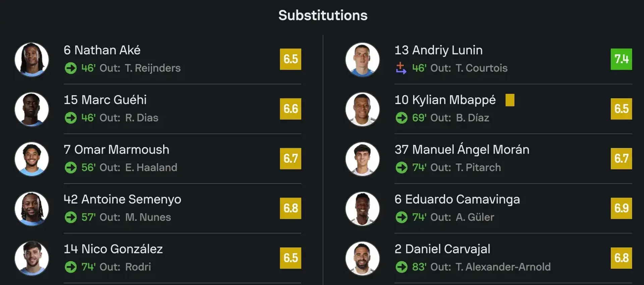Open Manuel Ángel Morán's player photo
644x285 pixels.
[362, 159]
